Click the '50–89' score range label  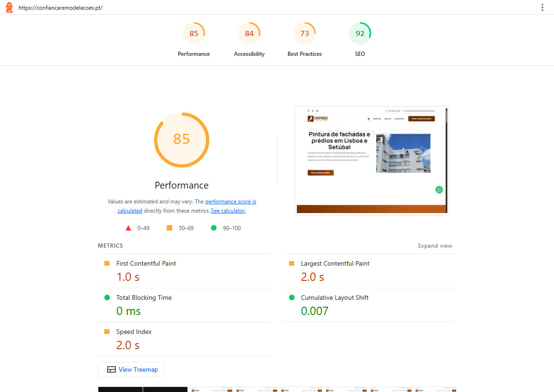pyautogui.click(x=187, y=228)
